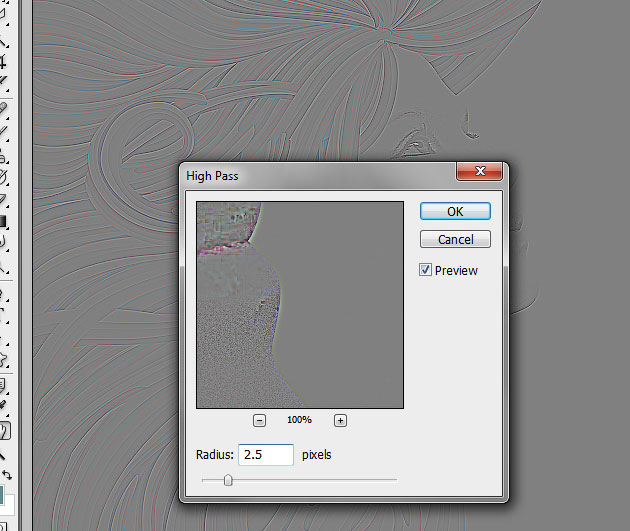Select the Crop tool in toolbar
The height and width of the screenshot is (531, 630).
pyautogui.click(x=3, y=61)
